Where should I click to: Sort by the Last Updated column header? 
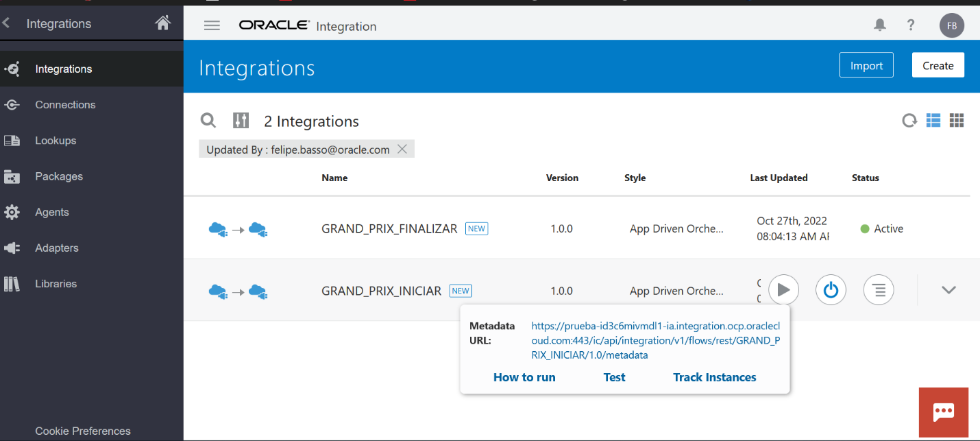click(779, 178)
